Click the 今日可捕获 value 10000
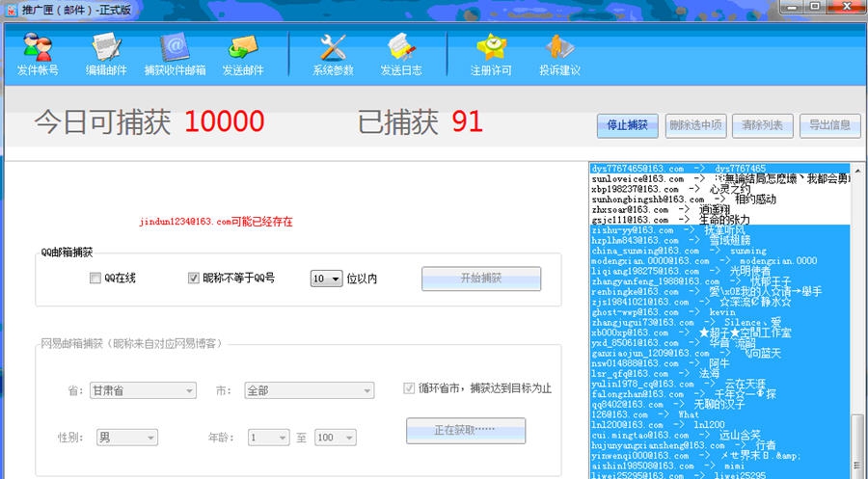The image size is (868, 479). [224, 121]
